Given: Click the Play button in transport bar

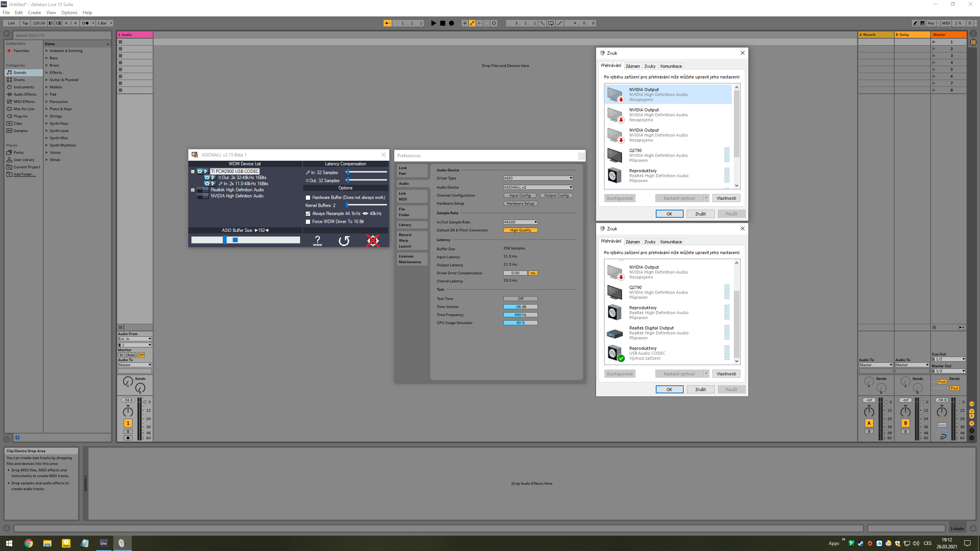Looking at the screenshot, I should [x=433, y=23].
